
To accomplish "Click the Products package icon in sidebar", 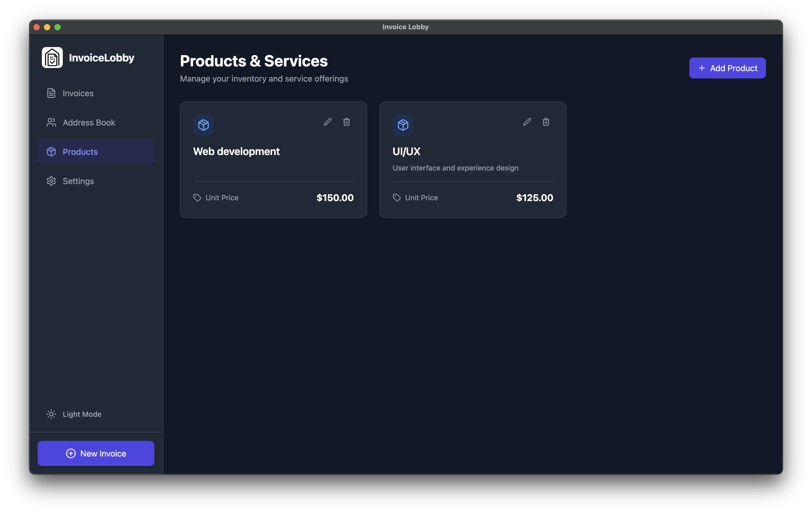I will tap(51, 152).
